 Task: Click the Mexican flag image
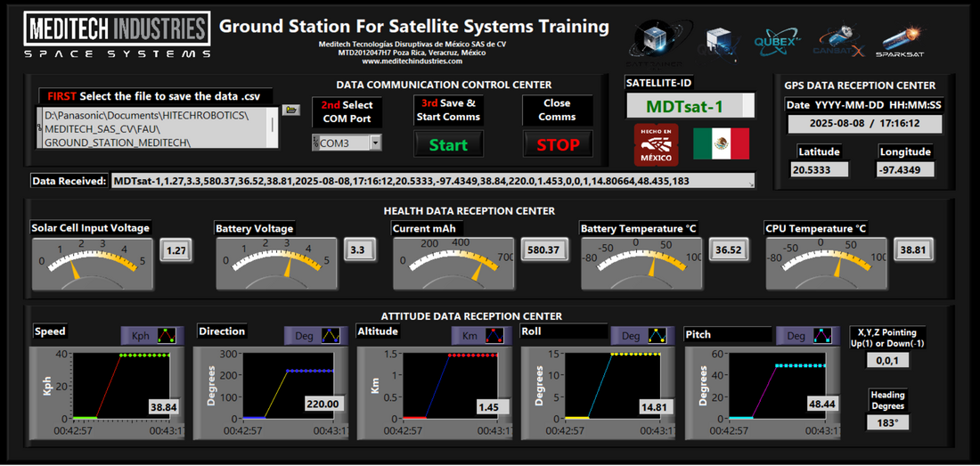[721, 143]
